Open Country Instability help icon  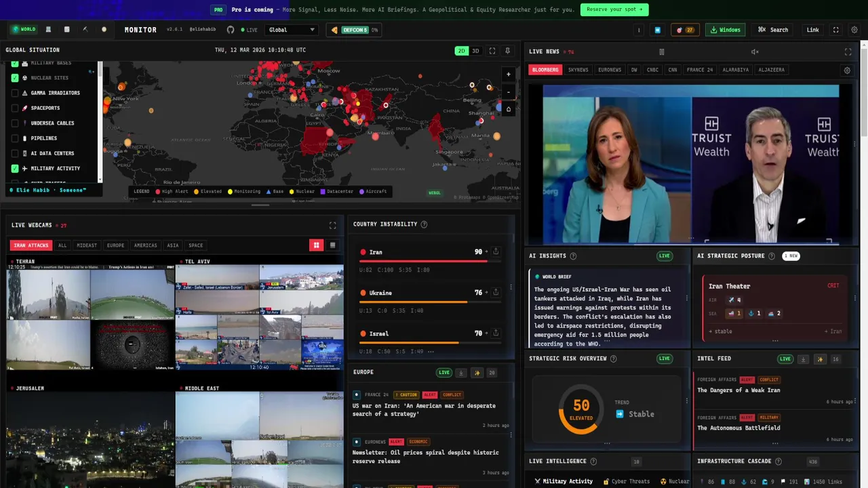click(424, 224)
